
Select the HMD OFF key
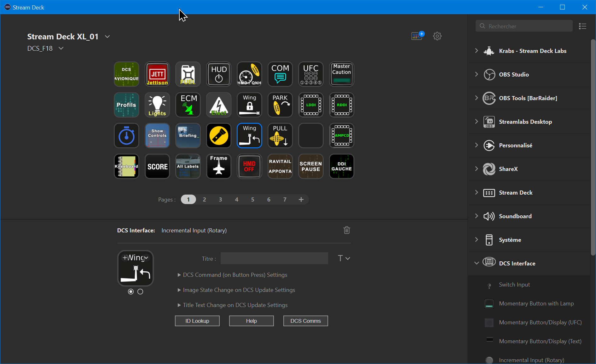coord(249,166)
